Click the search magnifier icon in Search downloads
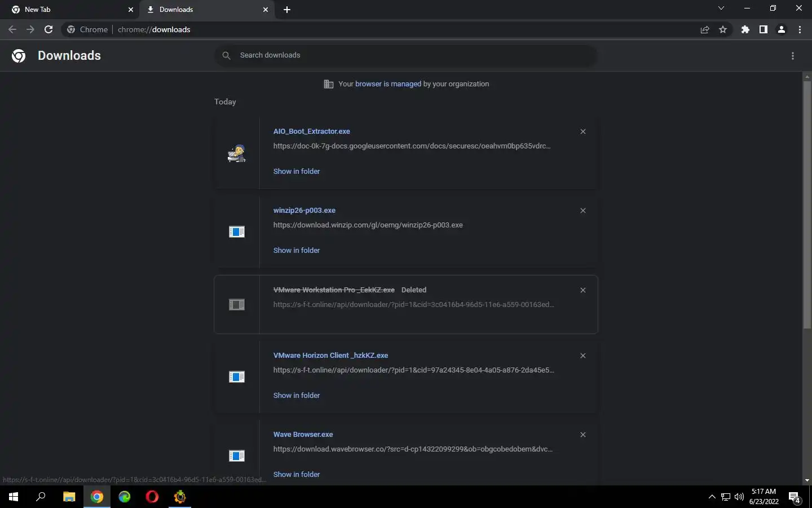Image resolution: width=812 pixels, height=508 pixels. click(226, 55)
